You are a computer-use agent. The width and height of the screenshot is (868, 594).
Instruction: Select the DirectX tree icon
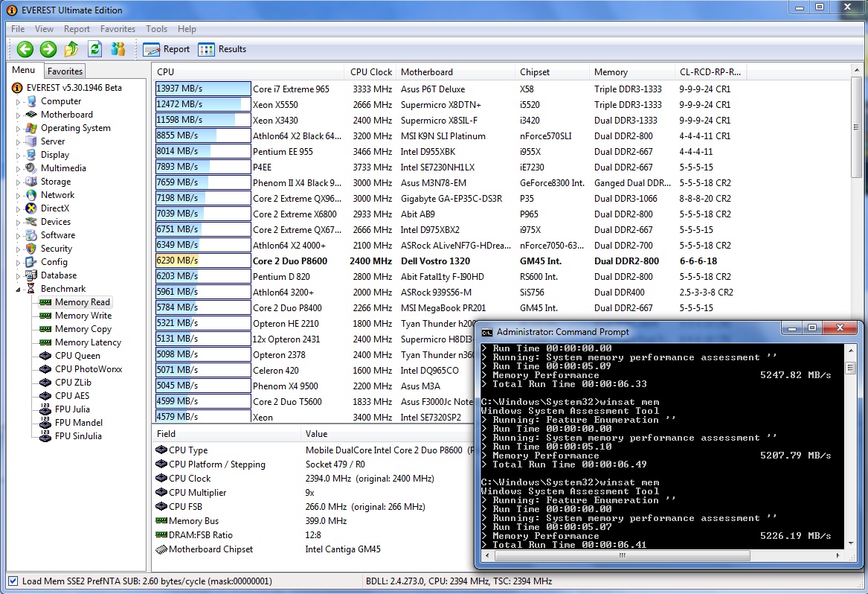tap(31, 208)
